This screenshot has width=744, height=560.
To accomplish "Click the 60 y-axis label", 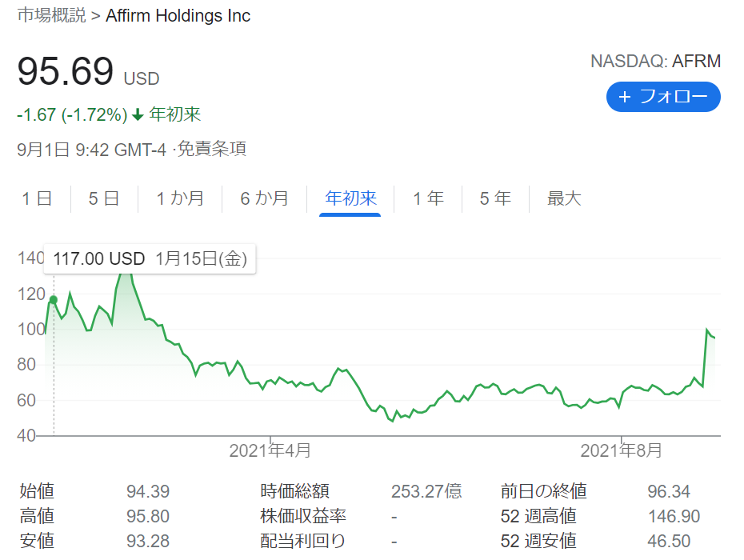I will click(x=26, y=400).
